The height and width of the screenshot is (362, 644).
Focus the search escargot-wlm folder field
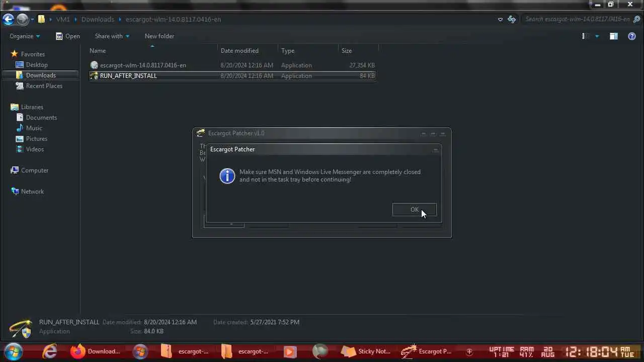tap(577, 19)
